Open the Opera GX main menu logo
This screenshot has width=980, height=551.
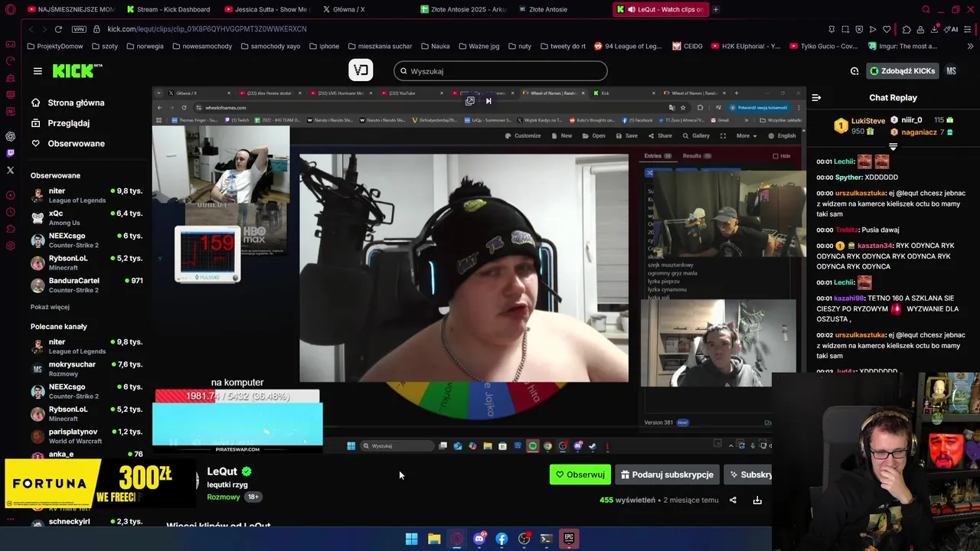pyautogui.click(x=10, y=9)
